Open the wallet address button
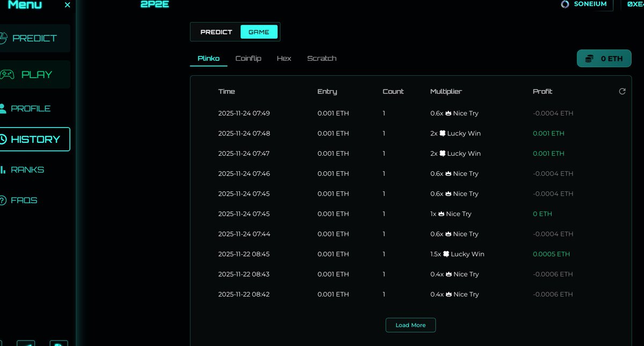The height and width of the screenshot is (346, 644). [633, 4]
